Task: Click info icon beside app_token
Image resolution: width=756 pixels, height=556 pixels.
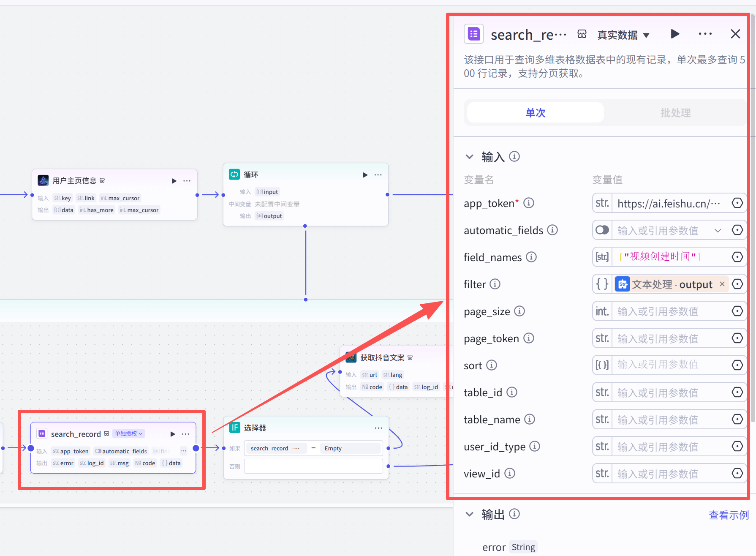Action: click(529, 203)
